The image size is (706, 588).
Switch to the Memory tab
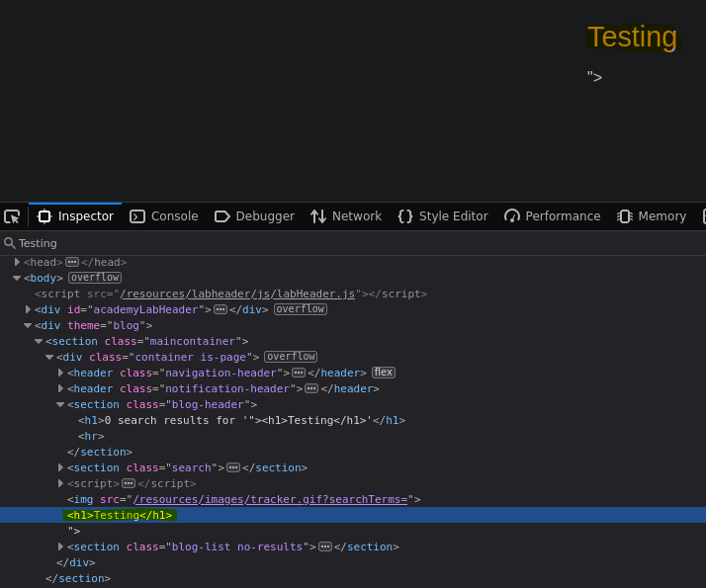[x=652, y=216]
